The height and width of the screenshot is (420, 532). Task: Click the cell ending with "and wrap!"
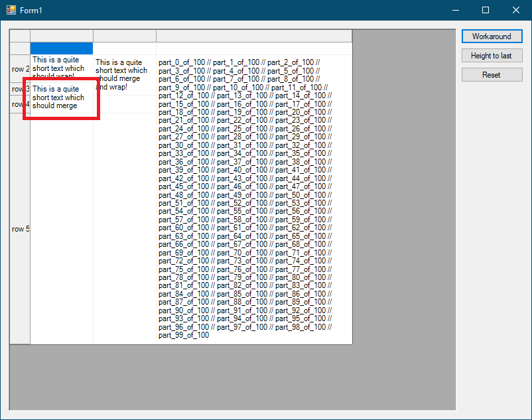[x=124, y=74]
